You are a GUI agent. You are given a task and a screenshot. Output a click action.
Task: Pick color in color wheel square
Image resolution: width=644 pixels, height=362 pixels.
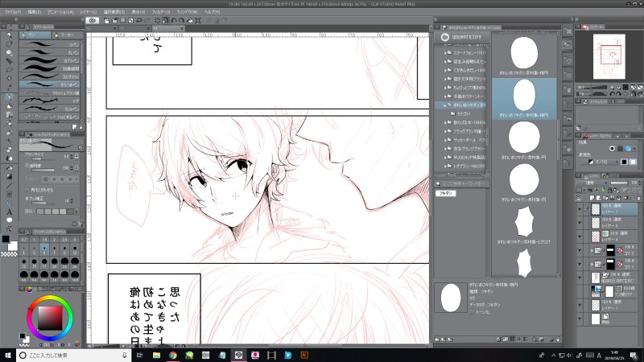click(50, 318)
